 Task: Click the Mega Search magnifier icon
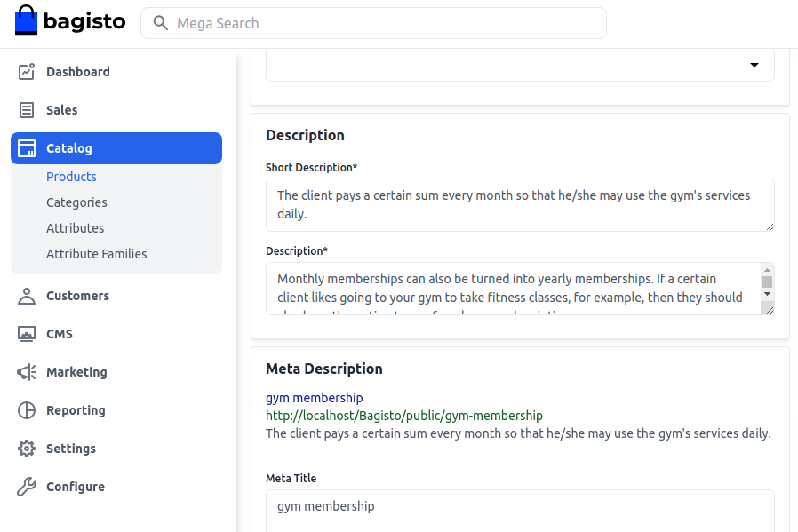pyautogui.click(x=161, y=23)
